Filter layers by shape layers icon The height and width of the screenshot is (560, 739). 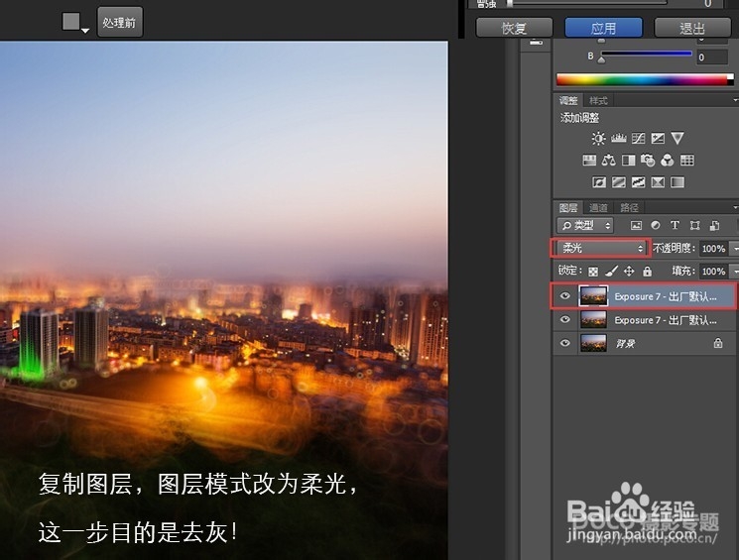click(x=694, y=226)
